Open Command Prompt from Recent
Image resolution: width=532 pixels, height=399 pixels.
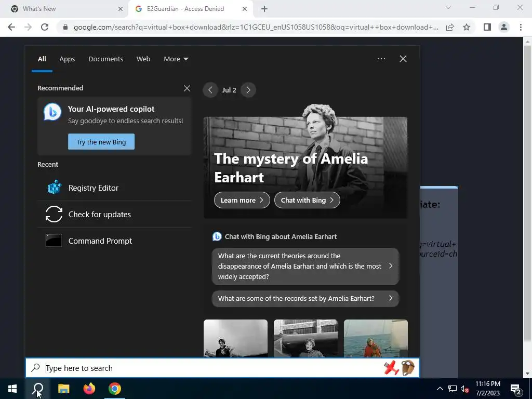(x=114, y=241)
